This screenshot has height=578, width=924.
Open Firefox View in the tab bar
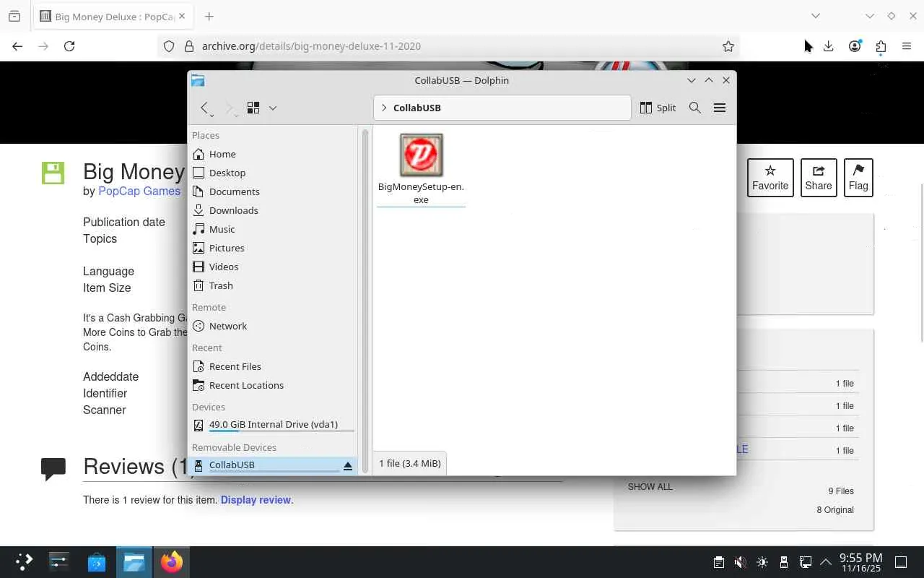(14, 17)
